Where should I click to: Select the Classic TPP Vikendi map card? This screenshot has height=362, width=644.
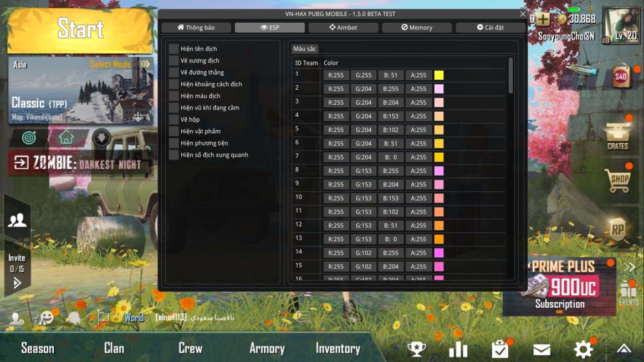point(81,90)
